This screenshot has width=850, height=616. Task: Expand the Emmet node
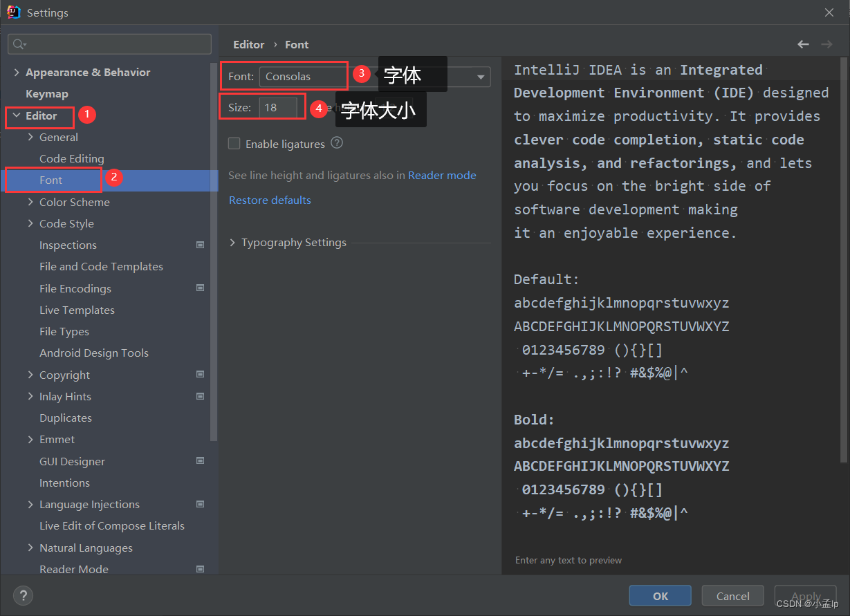tap(30, 439)
